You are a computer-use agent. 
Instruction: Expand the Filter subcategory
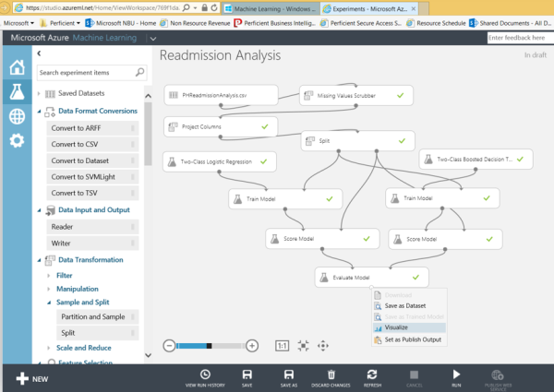tap(49, 276)
